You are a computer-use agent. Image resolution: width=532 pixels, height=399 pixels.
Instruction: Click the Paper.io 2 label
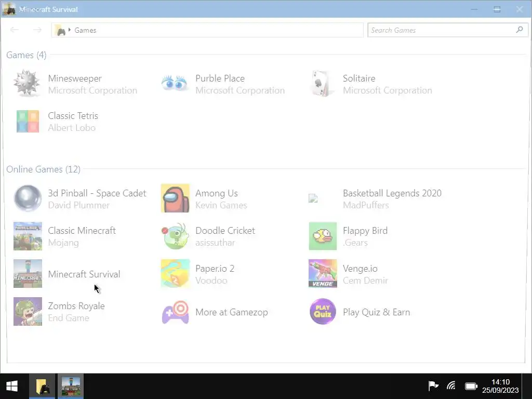[215, 269]
